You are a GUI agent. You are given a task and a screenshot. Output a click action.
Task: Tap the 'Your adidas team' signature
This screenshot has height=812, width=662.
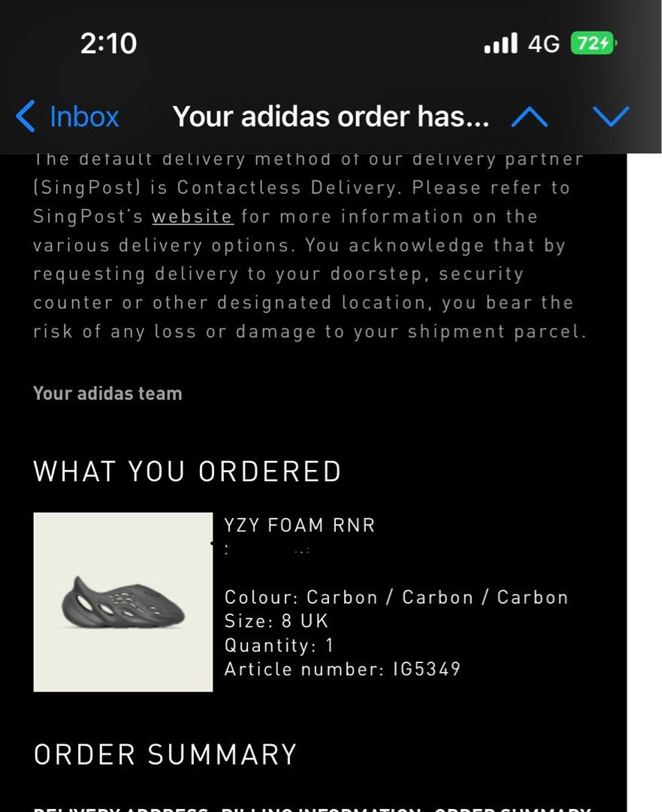tap(107, 393)
